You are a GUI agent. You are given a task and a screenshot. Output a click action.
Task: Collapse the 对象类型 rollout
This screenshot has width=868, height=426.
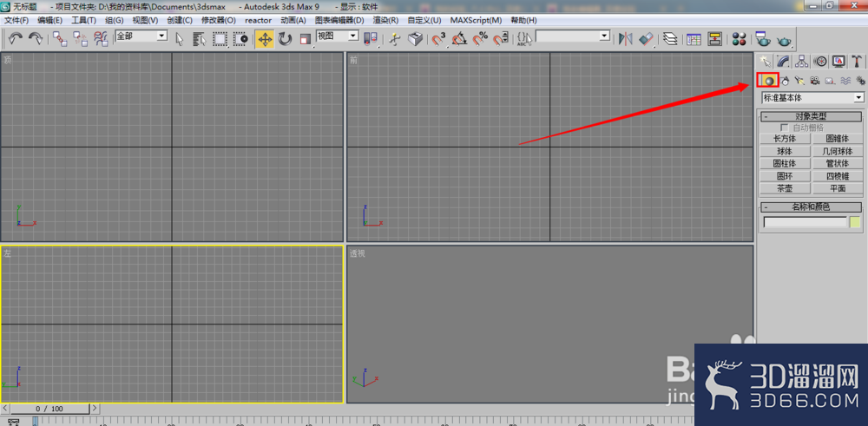tap(811, 117)
